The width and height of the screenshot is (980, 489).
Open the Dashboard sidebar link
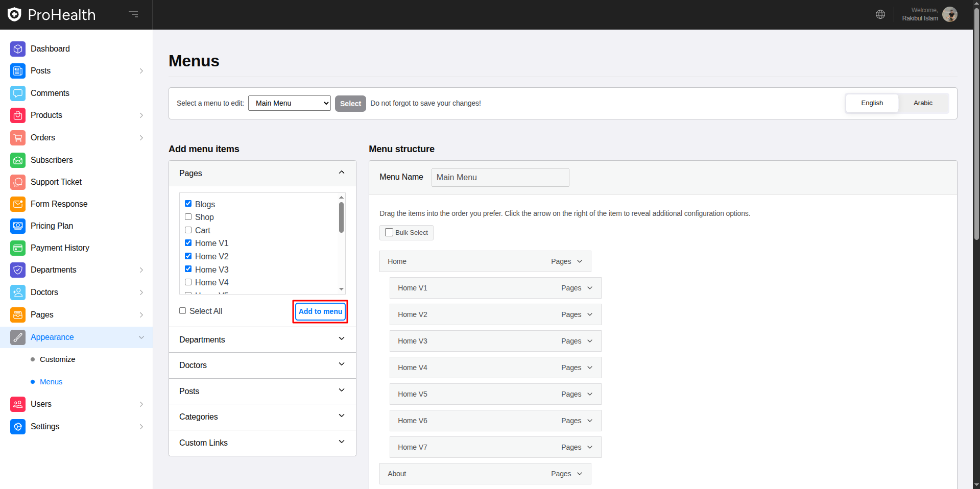(x=50, y=49)
